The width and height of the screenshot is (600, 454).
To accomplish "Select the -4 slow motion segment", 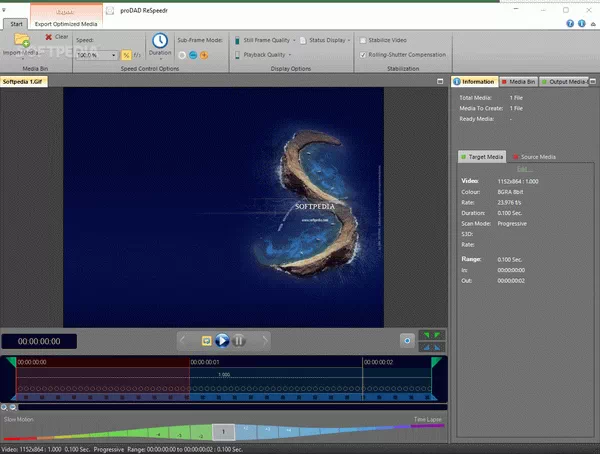I will 158,434.
